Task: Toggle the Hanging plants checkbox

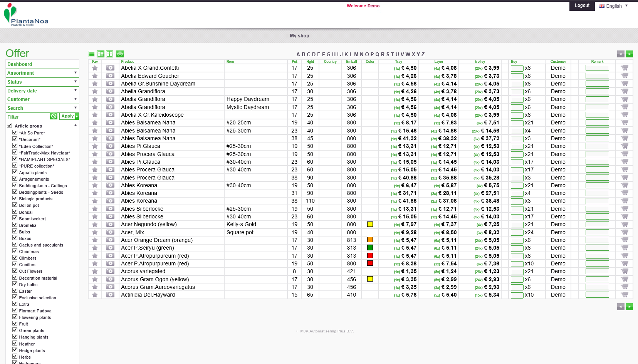Action: coord(15,336)
